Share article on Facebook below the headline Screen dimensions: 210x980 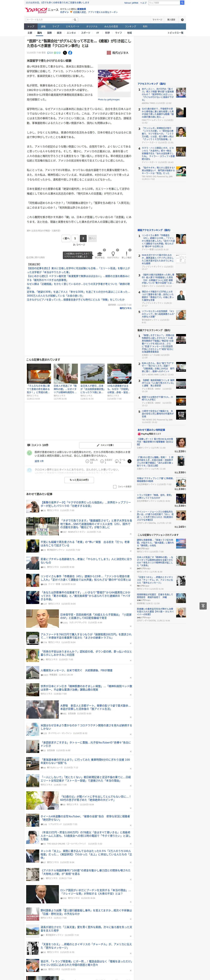pyautogui.click(x=70, y=53)
